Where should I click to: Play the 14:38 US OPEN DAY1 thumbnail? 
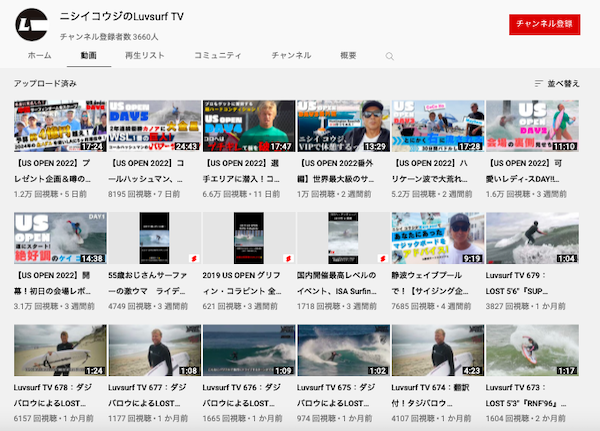tap(60, 238)
